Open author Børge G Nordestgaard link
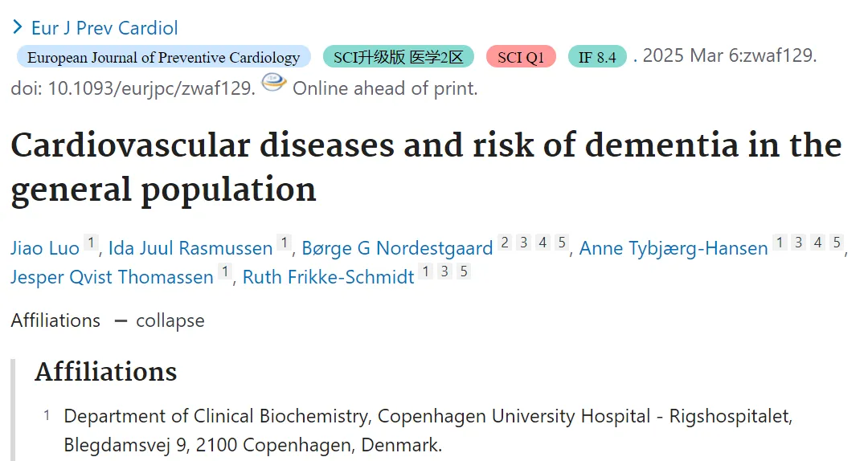This screenshot has height=461, width=868. (x=397, y=248)
